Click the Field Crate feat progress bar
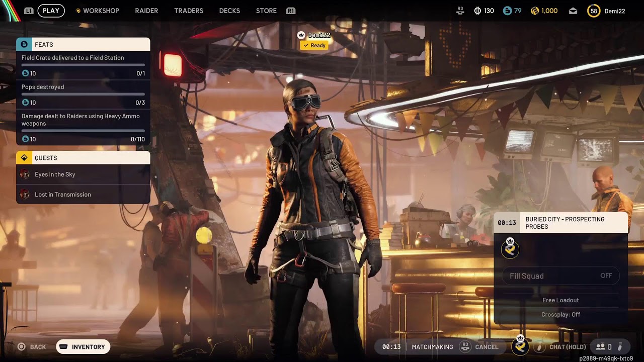Viewport: 644px width, 362px height. pos(83,65)
